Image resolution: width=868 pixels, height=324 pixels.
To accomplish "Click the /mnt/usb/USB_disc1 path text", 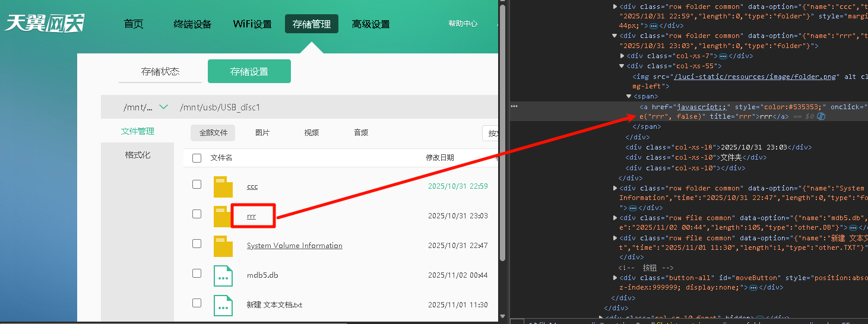I will pyautogui.click(x=220, y=107).
